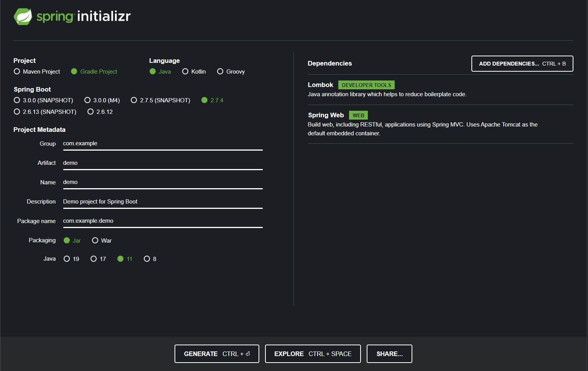Edit the Description input field

(x=163, y=202)
